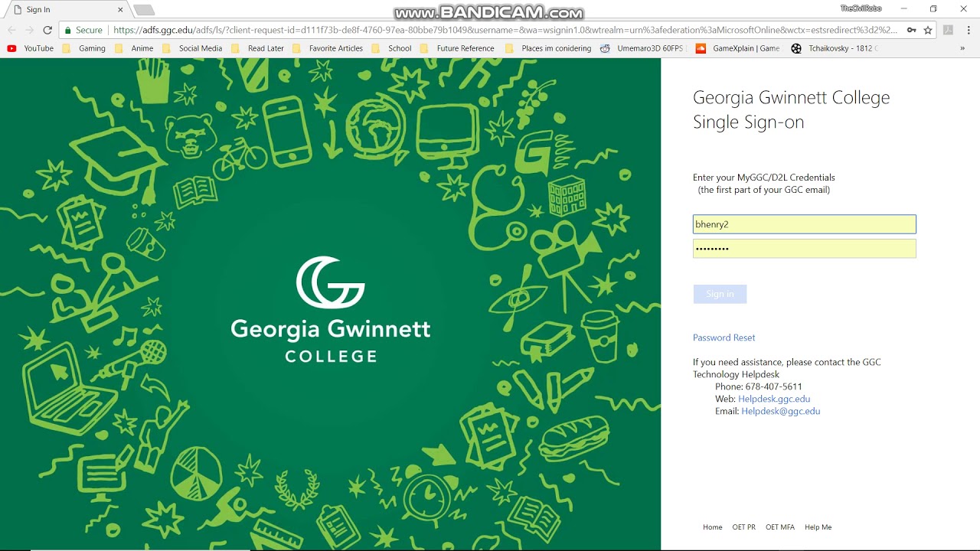Open the Password Reset link
This screenshot has width=980, height=551.
click(724, 337)
